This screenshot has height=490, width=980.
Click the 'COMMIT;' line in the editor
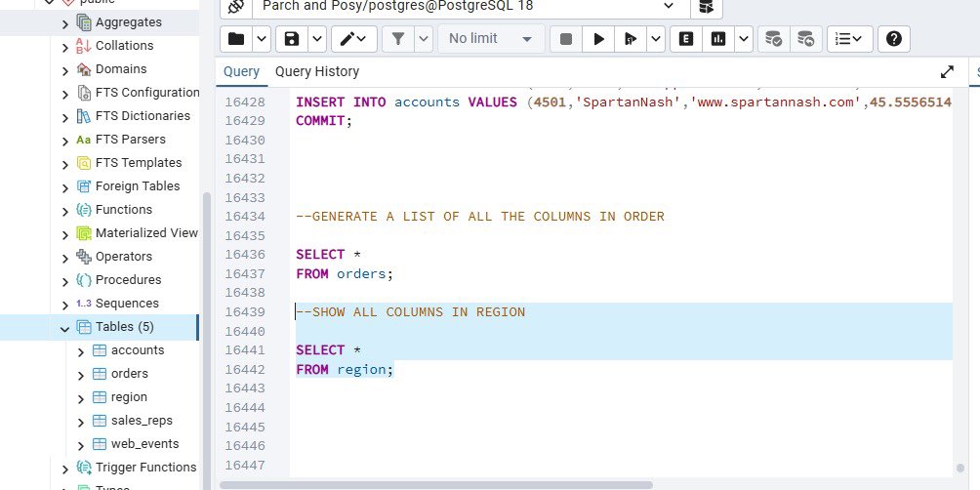pyautogui.click(x=324, y=121)
